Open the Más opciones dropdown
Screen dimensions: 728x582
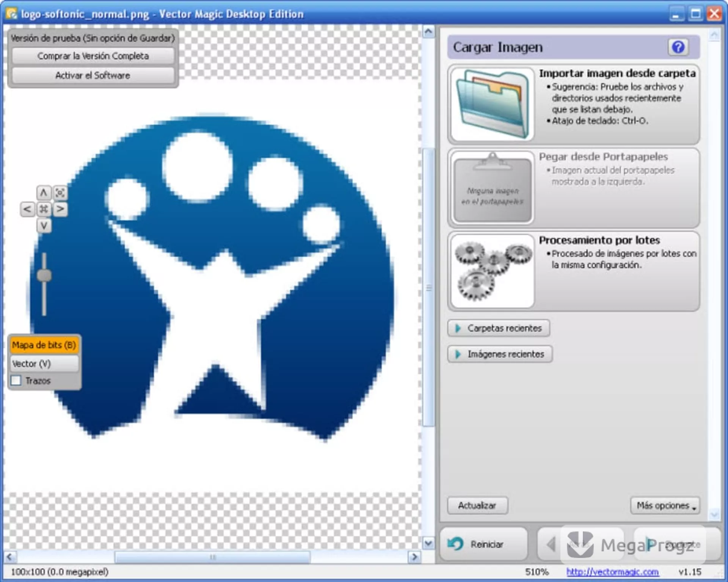coord(665,505)
